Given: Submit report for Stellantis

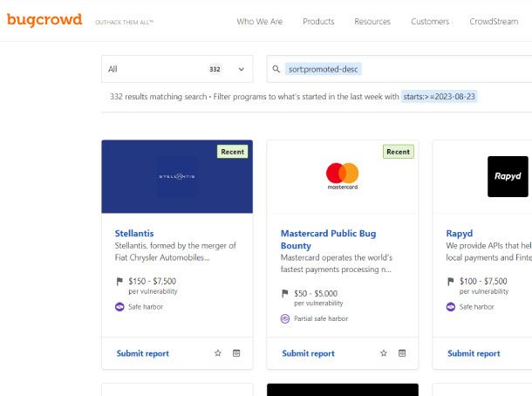Looking at the screenshot, I should (x=143, y=353).
